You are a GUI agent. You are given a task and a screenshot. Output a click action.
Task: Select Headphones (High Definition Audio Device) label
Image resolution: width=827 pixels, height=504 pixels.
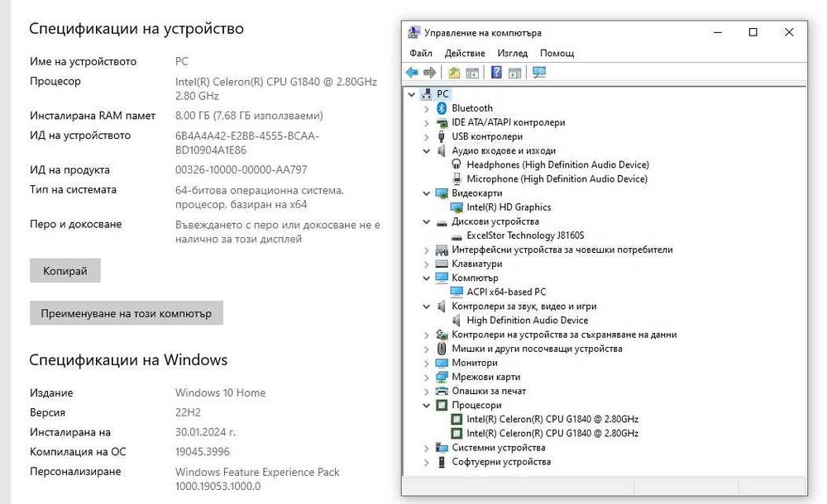point(558,164)
